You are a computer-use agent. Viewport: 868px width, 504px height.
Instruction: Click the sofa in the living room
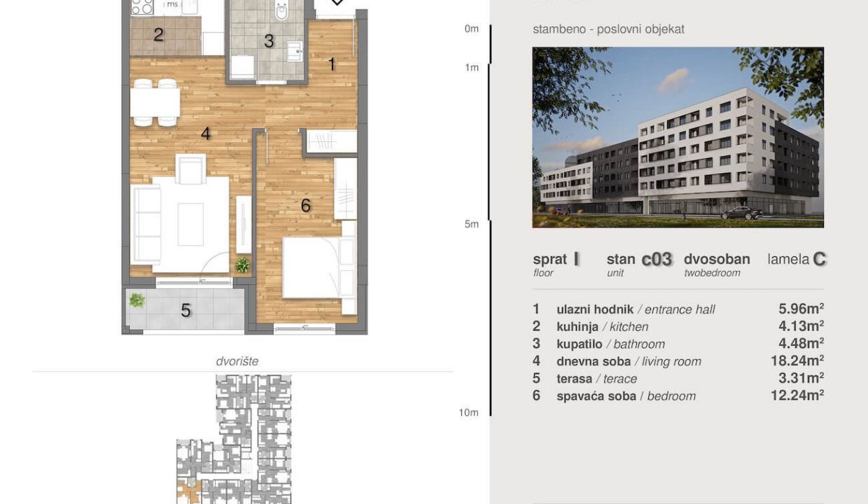pyautogui.click(x=147, y=225)
